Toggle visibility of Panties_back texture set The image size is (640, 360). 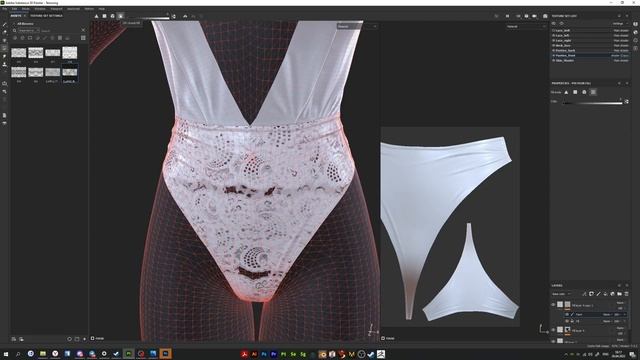pyautogui.click(x=553, y=50)
